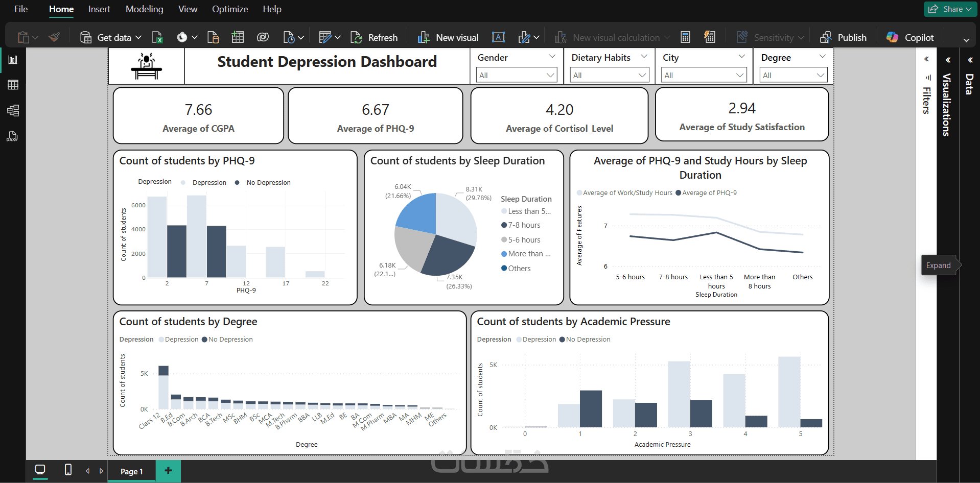The image size is (980, 483).
Task: Toggle the 5-6 hours legend item
Action: tap(521, 239)
